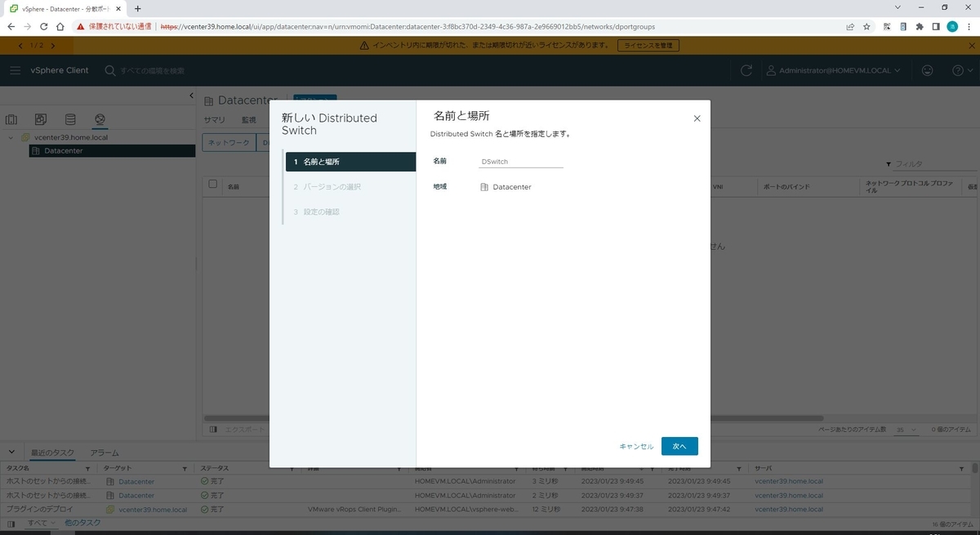Open the Administrator@HOMEVM.LOCAL user dropdown
Screen dimensions: 980x535
pos(833,70)
